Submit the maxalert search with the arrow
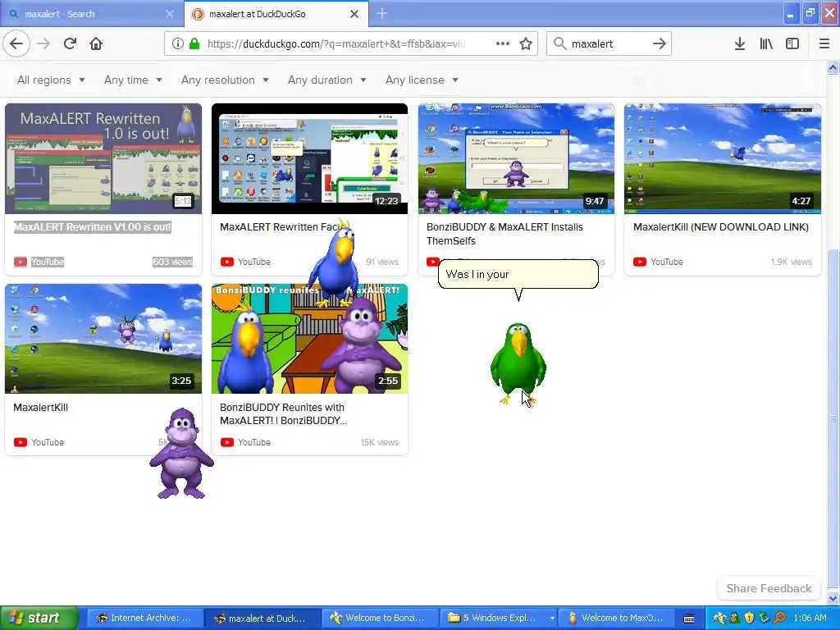 (x=660, y=44)
